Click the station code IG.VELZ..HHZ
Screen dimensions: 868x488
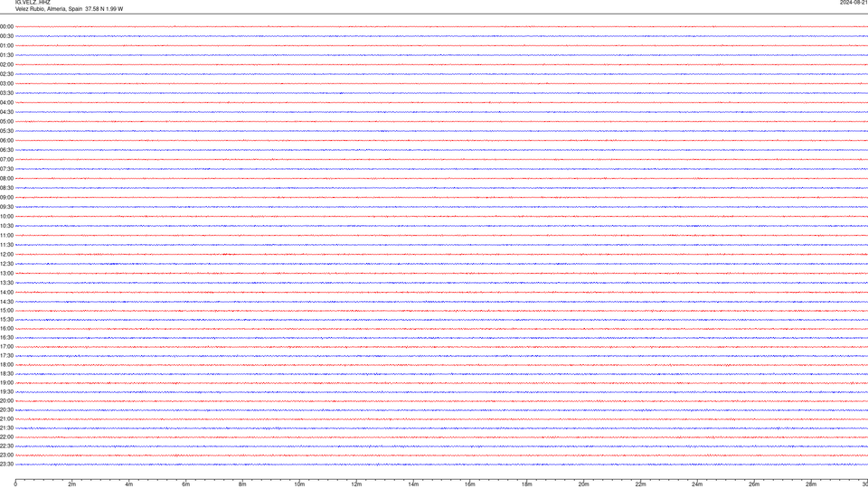click(x=33, y=3)
